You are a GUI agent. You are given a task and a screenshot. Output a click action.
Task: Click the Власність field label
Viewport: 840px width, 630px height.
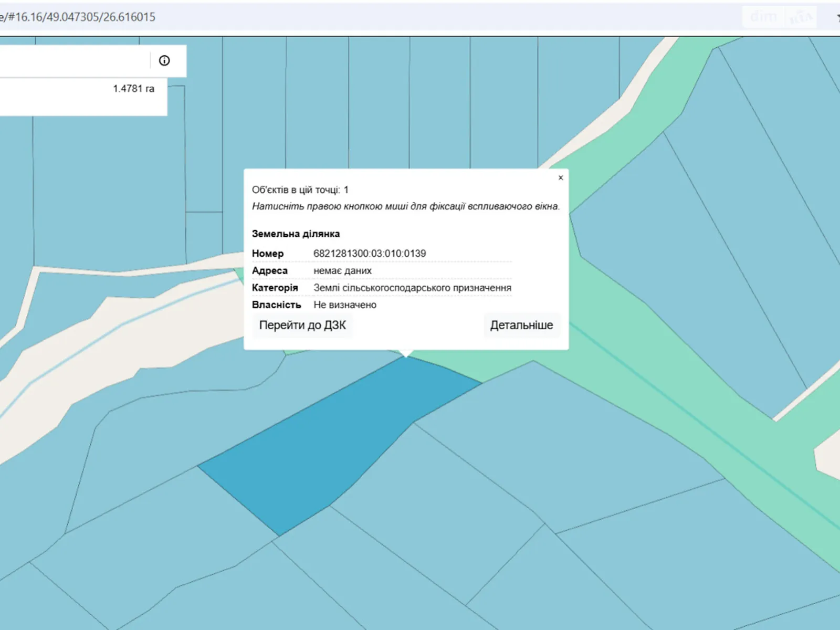click(276, 305)
